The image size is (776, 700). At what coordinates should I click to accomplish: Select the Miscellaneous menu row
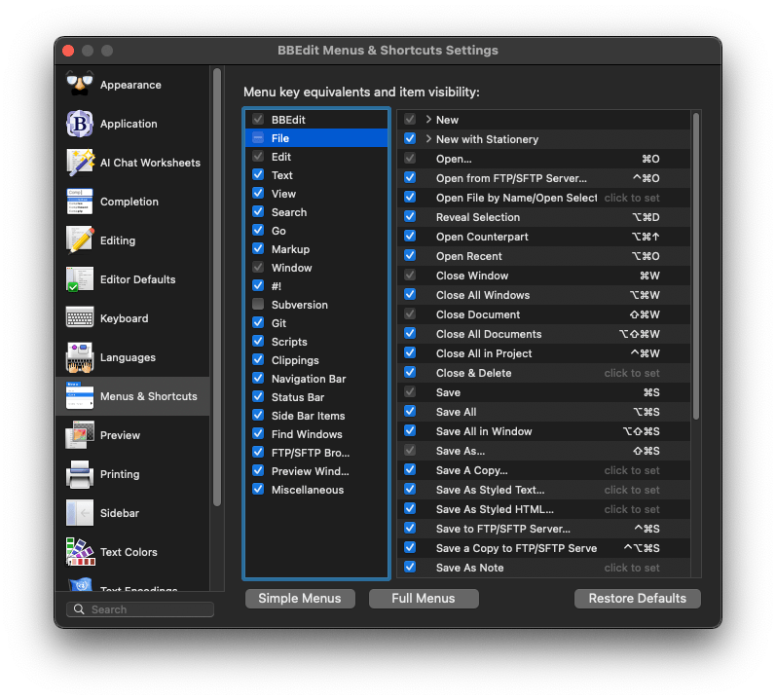pyautogui.click(x=316, y=490)
